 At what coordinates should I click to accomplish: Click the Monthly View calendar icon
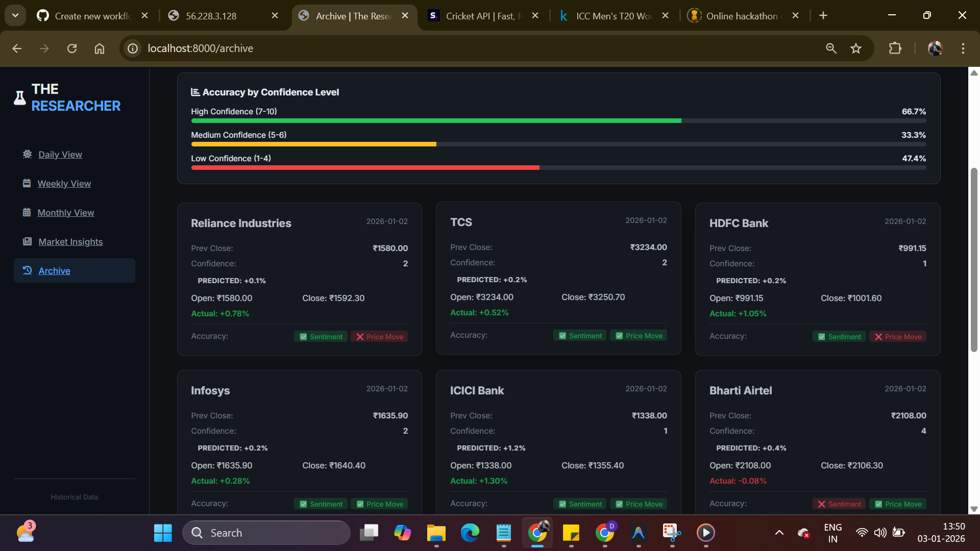(x=27, y=212)
